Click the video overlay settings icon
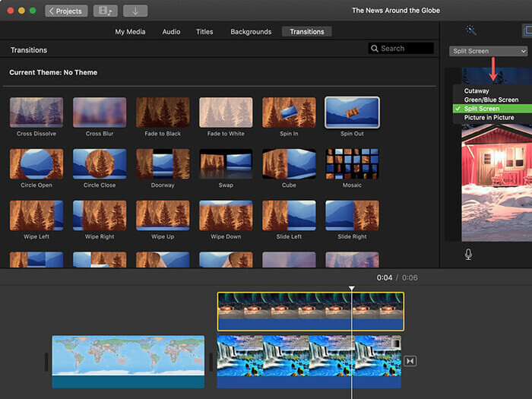 pos(527,30)
